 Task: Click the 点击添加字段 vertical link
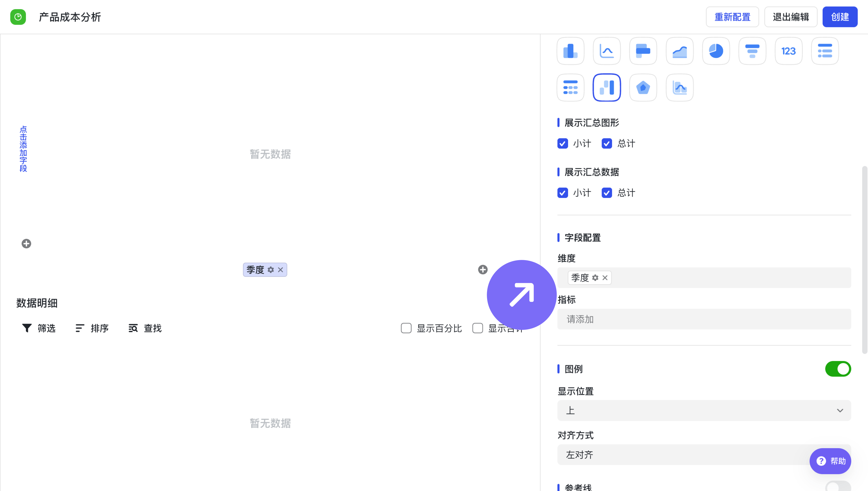pyautogui.click(x=23, y=149)
